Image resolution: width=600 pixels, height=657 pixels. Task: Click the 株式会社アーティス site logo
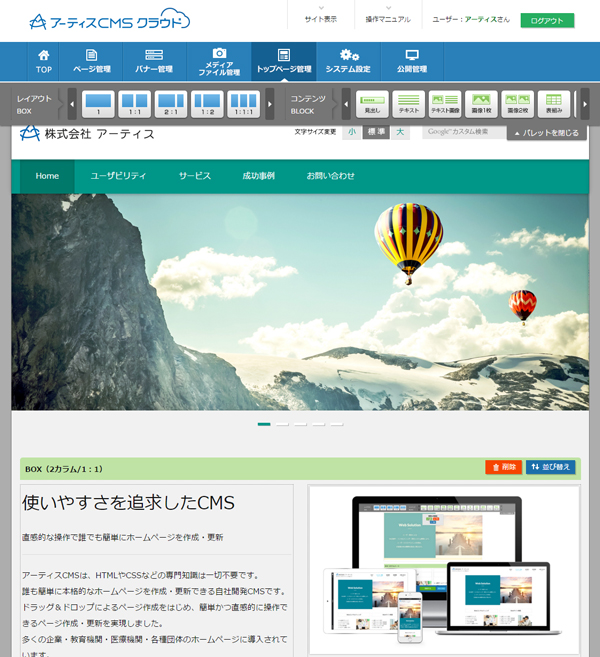pos(87,134)
